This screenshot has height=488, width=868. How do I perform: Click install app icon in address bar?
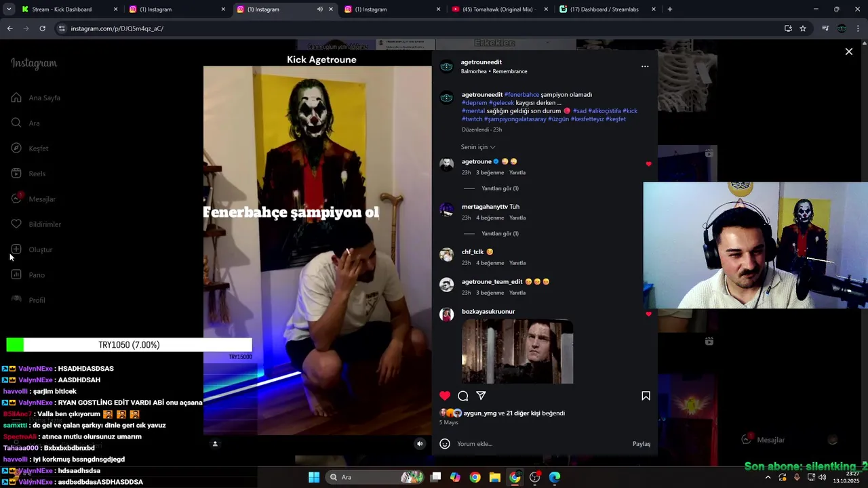click(x=788, y=28)
